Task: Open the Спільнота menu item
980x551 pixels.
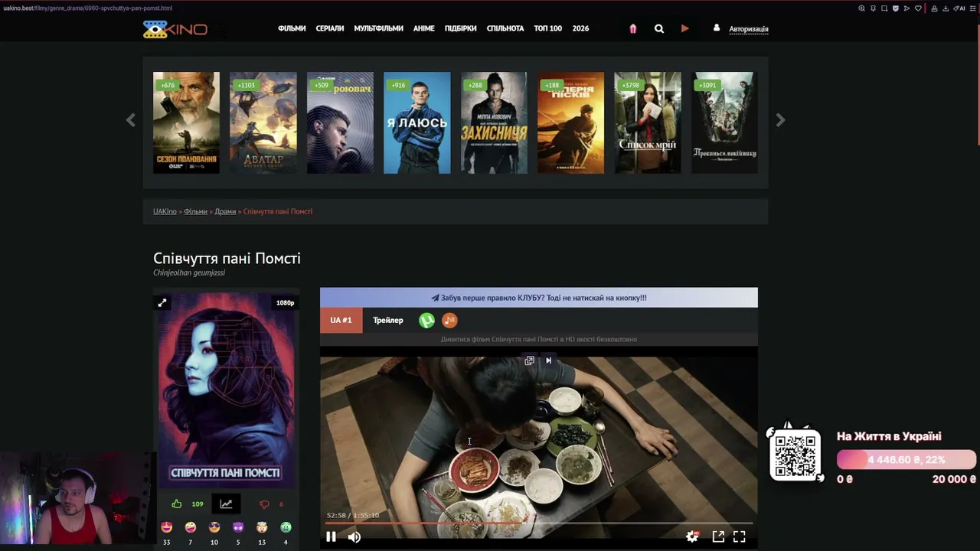Action: pyautogui.click(x=505, y=28)
